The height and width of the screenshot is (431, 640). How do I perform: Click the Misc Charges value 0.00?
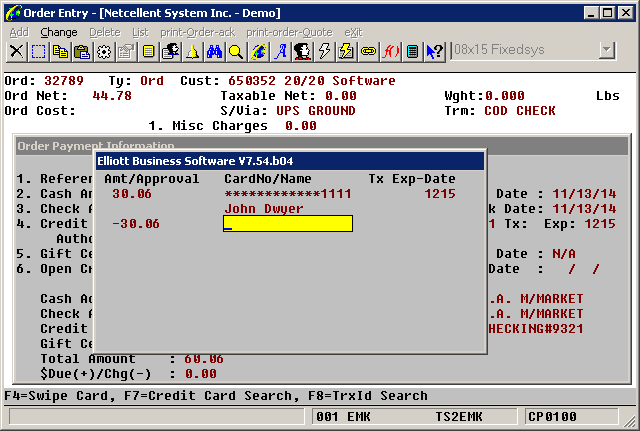[x=301, y=126]
